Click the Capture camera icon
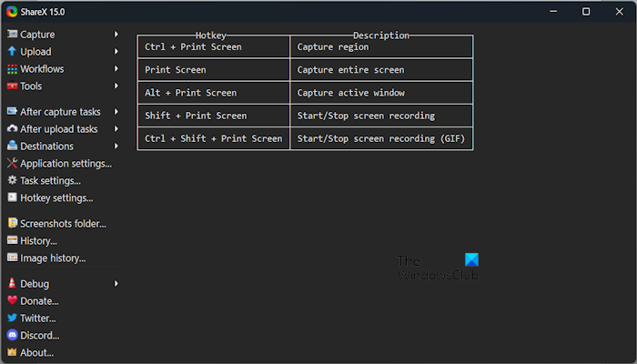This screenshot has height=364, width=637. coord(13,35)
